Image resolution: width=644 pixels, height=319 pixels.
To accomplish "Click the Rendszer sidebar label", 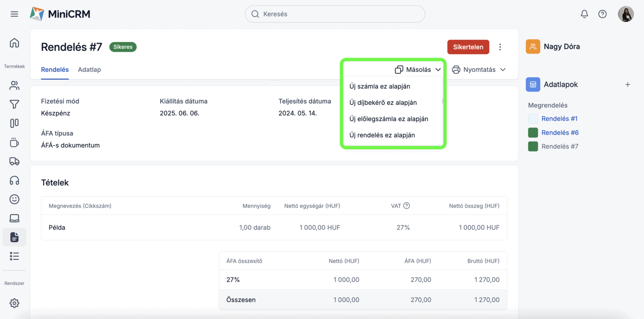I will [x=14, y=283].
